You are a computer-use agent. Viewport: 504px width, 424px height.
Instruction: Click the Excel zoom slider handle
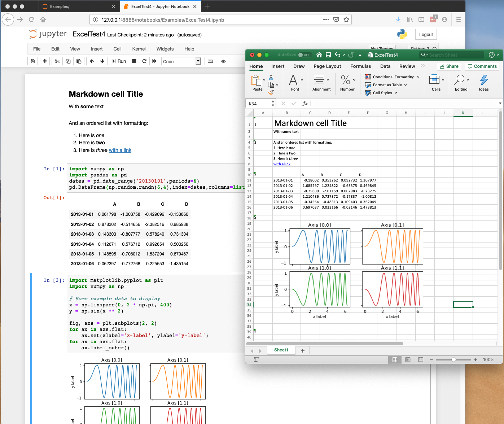(x=453, y=359)
